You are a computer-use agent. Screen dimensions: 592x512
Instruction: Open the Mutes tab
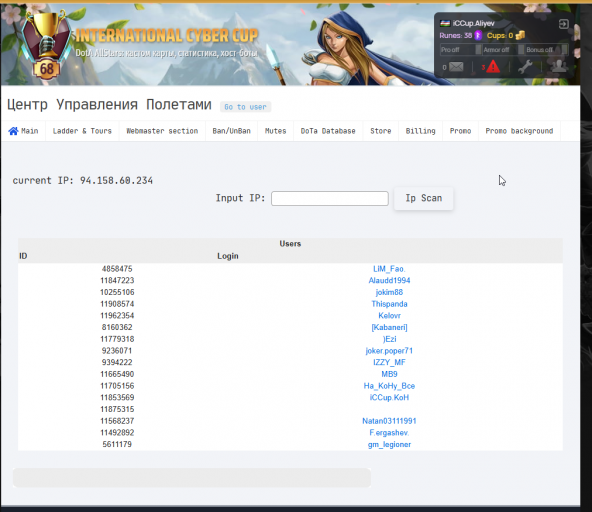[275, 131]
